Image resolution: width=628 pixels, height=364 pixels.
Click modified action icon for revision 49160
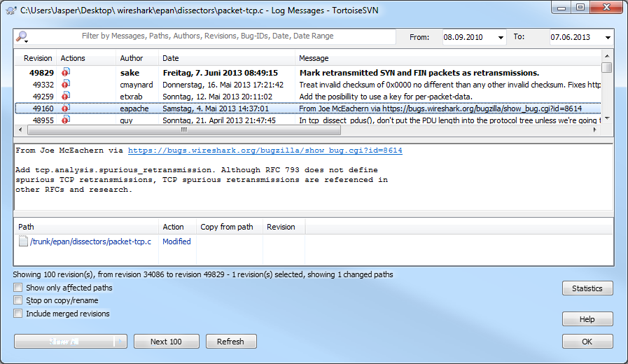[66, 108]
